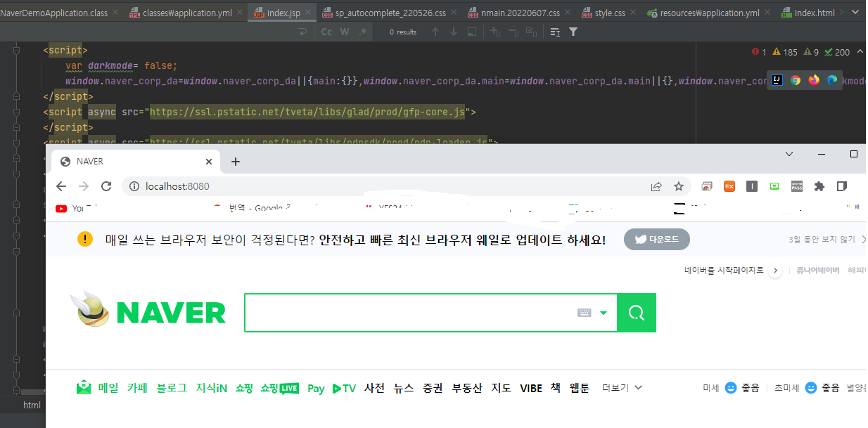868x428 pixels.
Task: Toggle Match Case (Cc) in find bar
Action: click(x=326, y=32)
